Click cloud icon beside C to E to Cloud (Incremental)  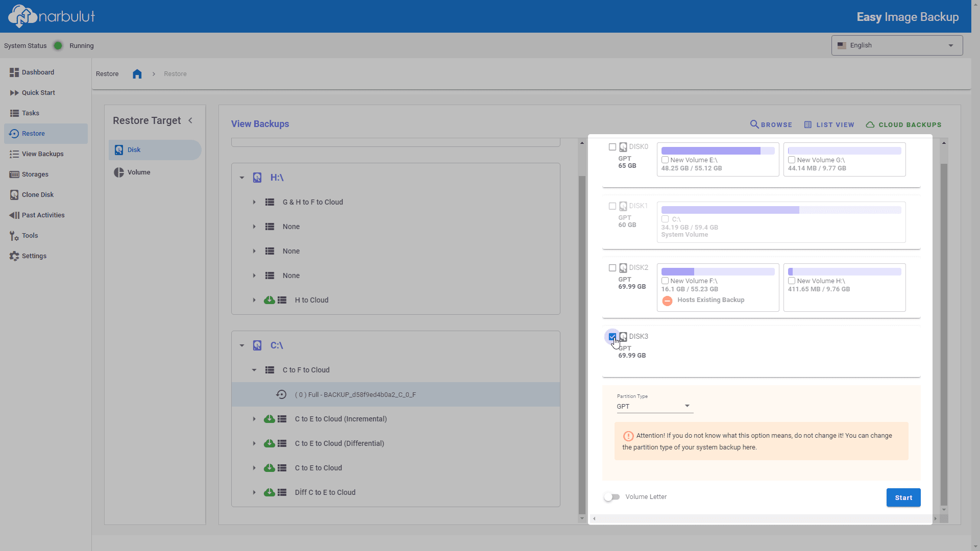tap(269, 419)
